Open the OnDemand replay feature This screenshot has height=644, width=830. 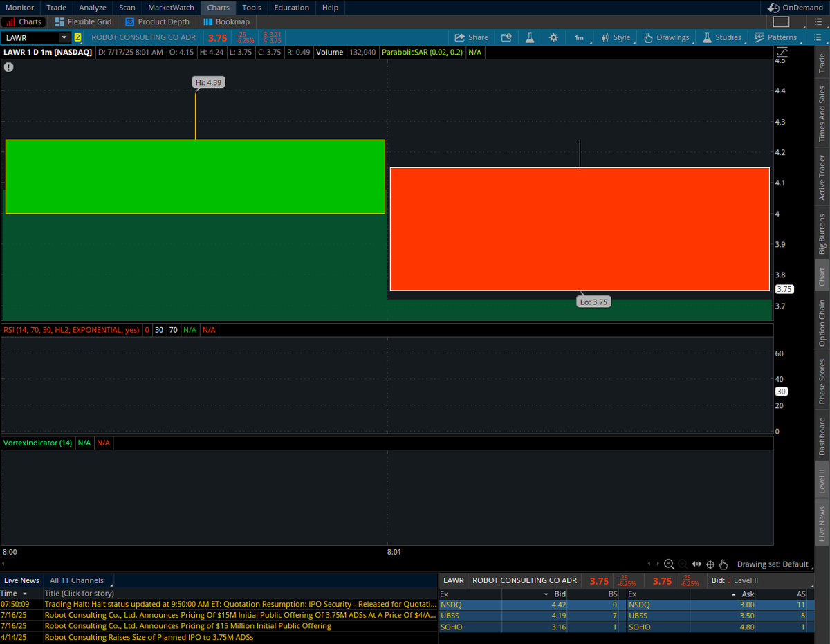[796, 8]
